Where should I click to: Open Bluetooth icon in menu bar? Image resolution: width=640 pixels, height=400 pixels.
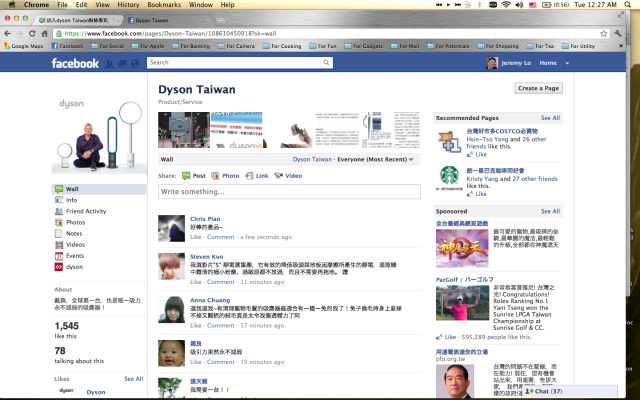[480, 4]
